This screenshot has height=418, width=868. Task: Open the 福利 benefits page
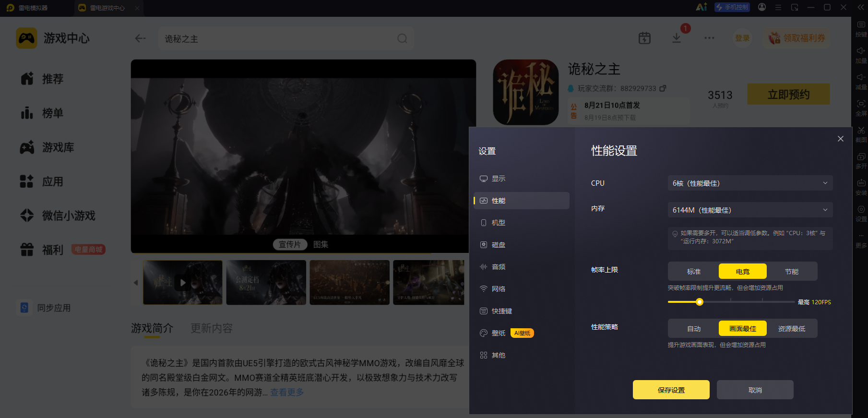tap(42, 250)
